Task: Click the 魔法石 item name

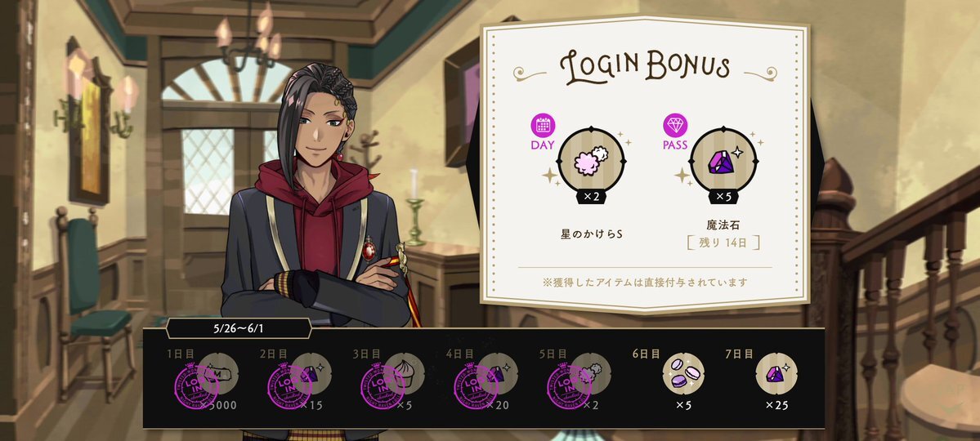Action: [723, 225]
